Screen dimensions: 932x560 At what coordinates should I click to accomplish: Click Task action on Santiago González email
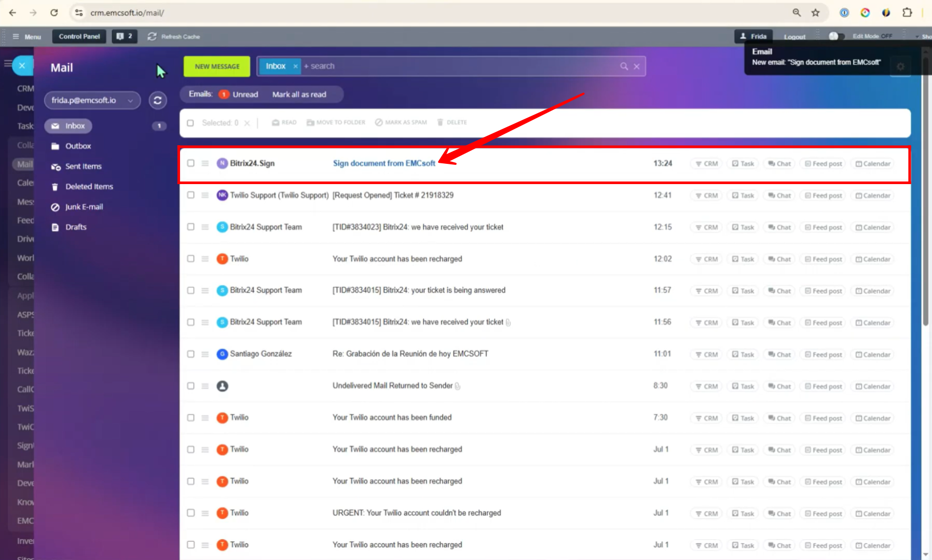[x=743, y=355]
